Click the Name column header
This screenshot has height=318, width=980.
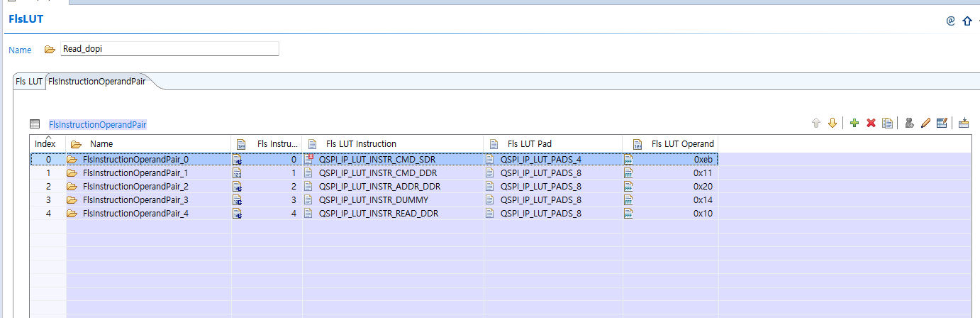148,143
